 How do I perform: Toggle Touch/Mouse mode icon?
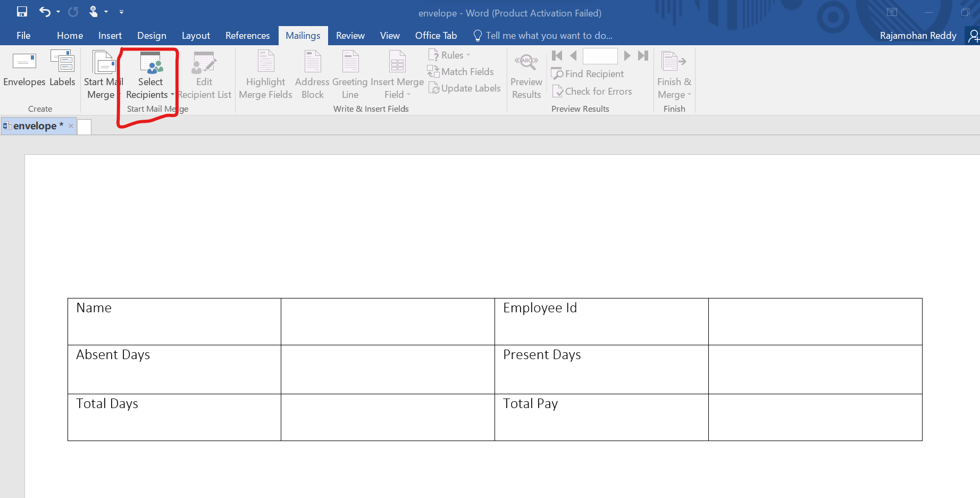94,12
